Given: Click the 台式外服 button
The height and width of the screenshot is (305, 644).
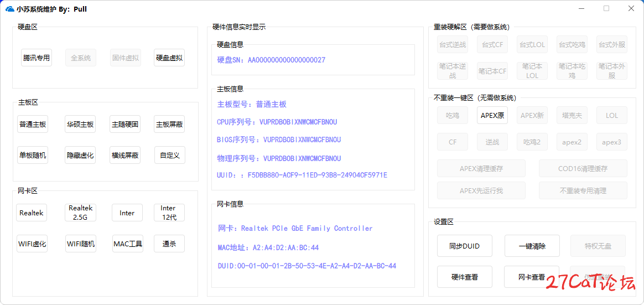Looking at the screenshot, I should pyautogui.click(x=612, y=44).
